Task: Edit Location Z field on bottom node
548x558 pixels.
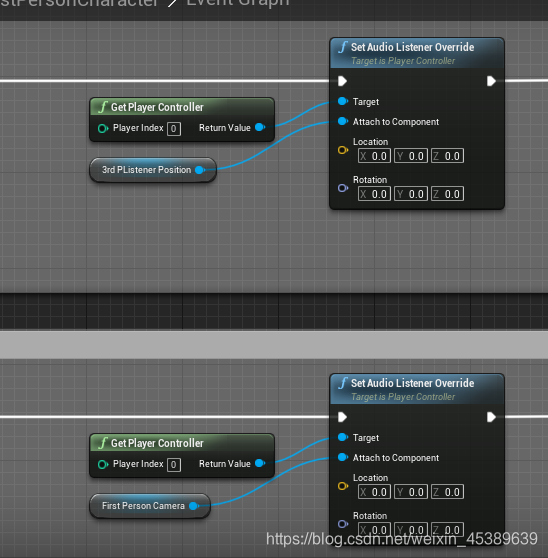Action: [448, 492]
